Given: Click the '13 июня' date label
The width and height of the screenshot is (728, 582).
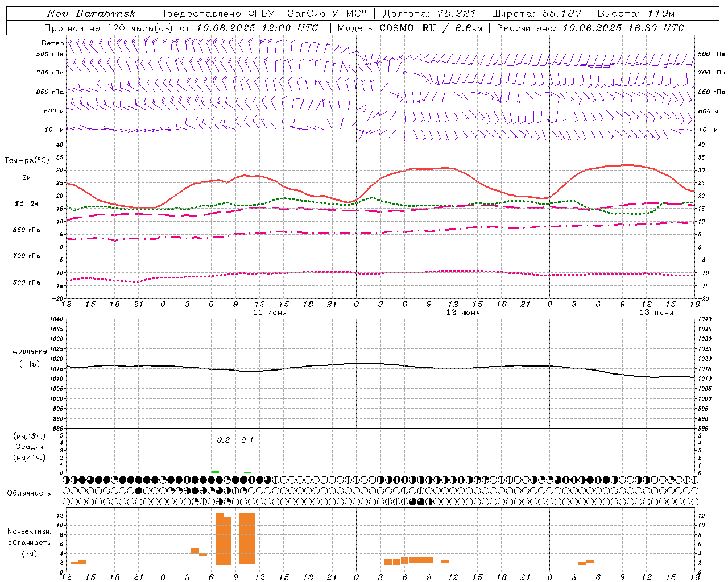Looking at the screenshot, I should coord(656,313).
